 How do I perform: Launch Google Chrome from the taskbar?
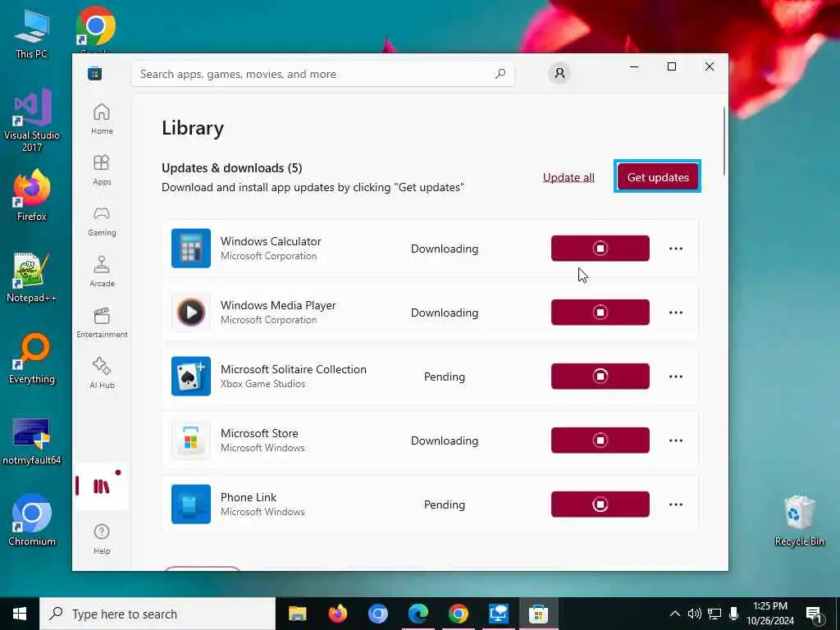[458, 614]
